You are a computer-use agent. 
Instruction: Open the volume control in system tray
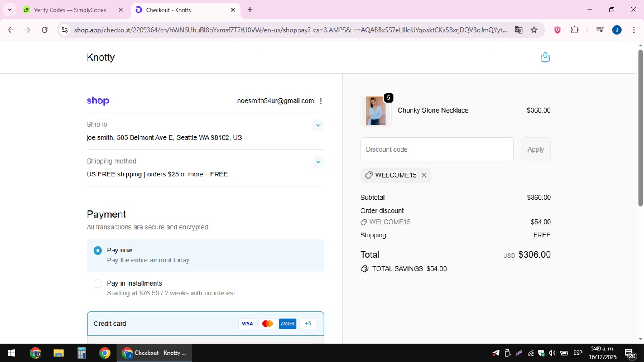click(552, 353)
